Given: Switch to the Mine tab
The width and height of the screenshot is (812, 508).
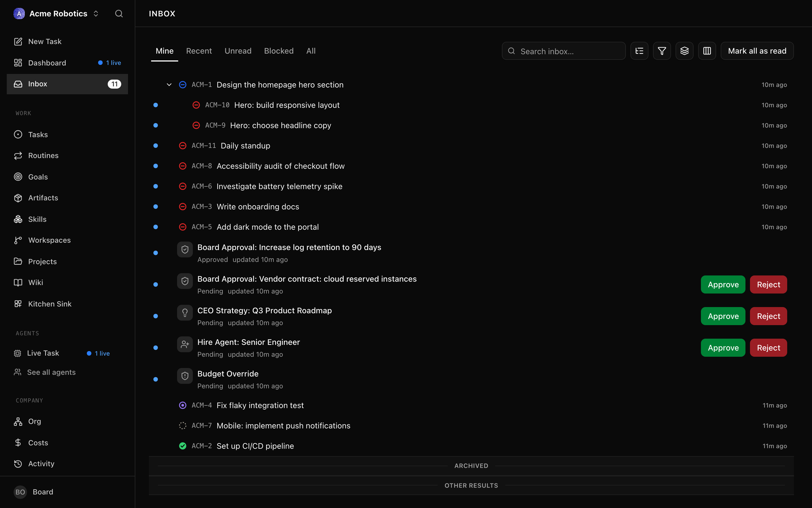Looking at the screenshot, I should (164, 51).
